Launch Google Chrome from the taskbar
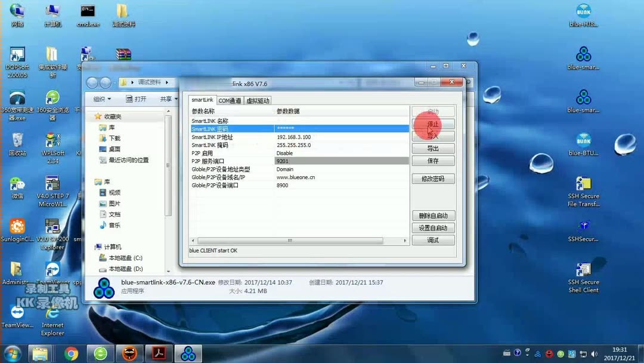This screenshot has height=363, width=644. (72, 353)
